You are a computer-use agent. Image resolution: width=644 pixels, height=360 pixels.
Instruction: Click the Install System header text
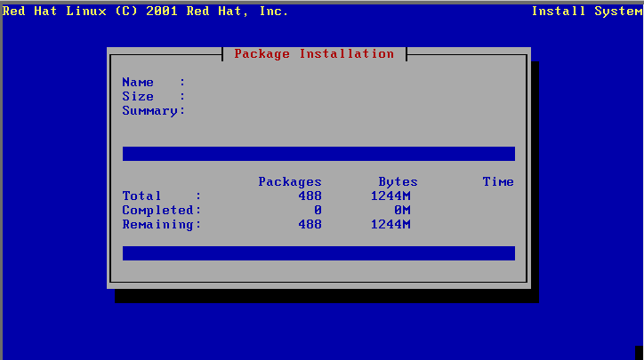584,12
